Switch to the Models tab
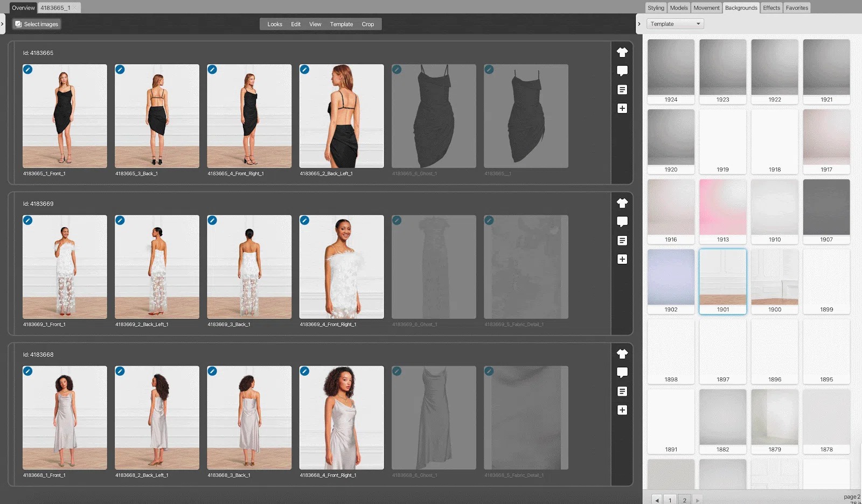The image size is (862, 504). 678,8
